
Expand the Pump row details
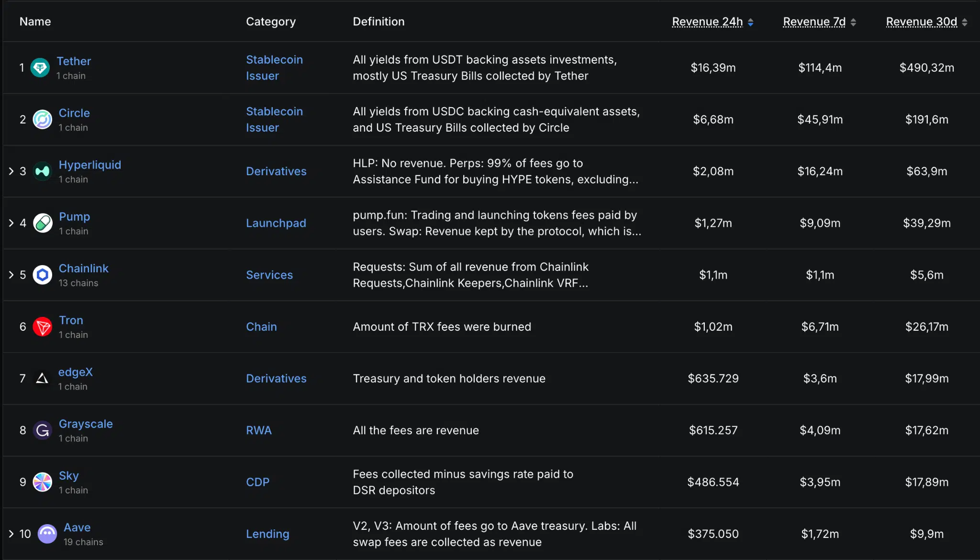pos(11,223)
